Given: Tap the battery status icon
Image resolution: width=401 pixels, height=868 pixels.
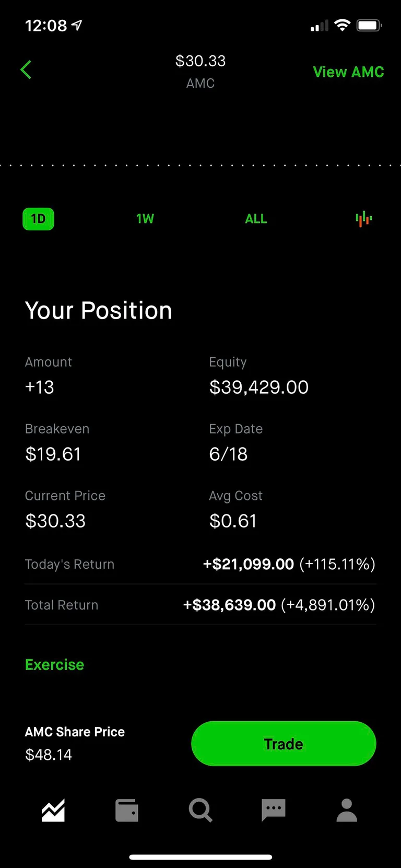Looking at the screenshot, I should 369,25.
